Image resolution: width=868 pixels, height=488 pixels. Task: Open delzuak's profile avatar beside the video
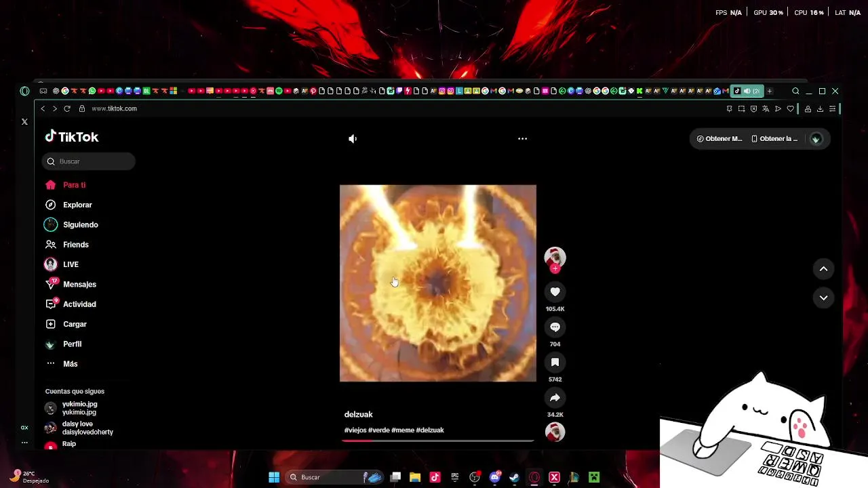click(555, 257)
